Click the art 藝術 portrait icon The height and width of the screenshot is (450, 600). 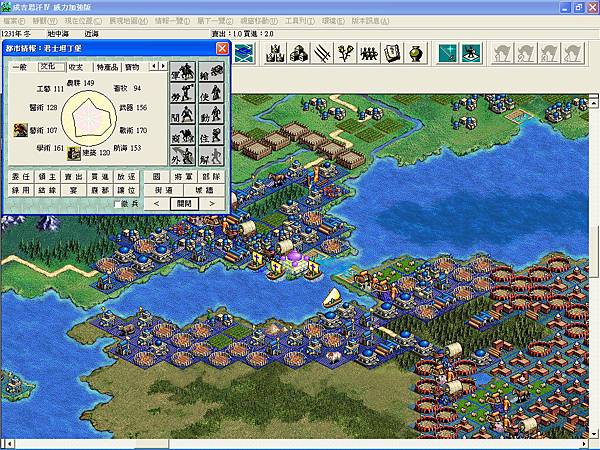20,130
